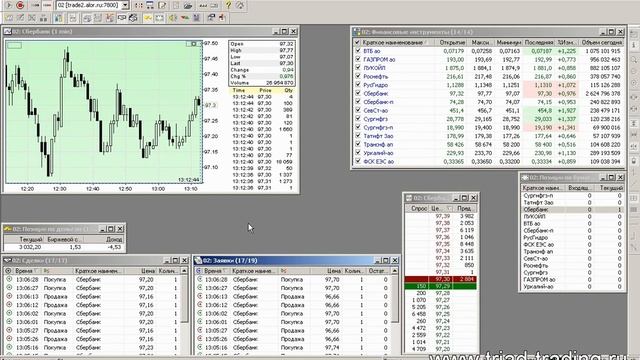Click the yellow chart icon in second toolbar
Image resolution: width=640 pixels, height=360 pixels.
(x=148, y=18)
